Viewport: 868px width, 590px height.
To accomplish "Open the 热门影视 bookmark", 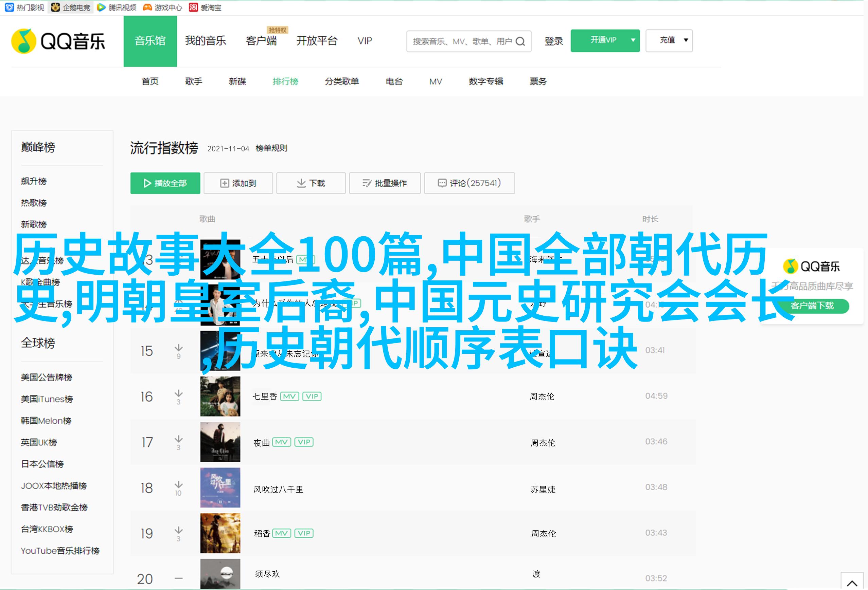I will point(25,7).
